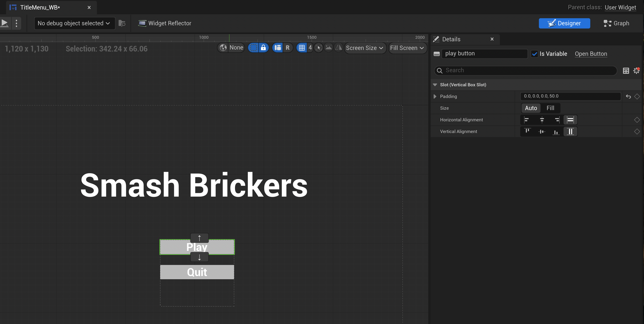The height and width of the screenshot is (324, 644).
Task: Toggle the dashed widget outlines button
Action: coord(253,47)
